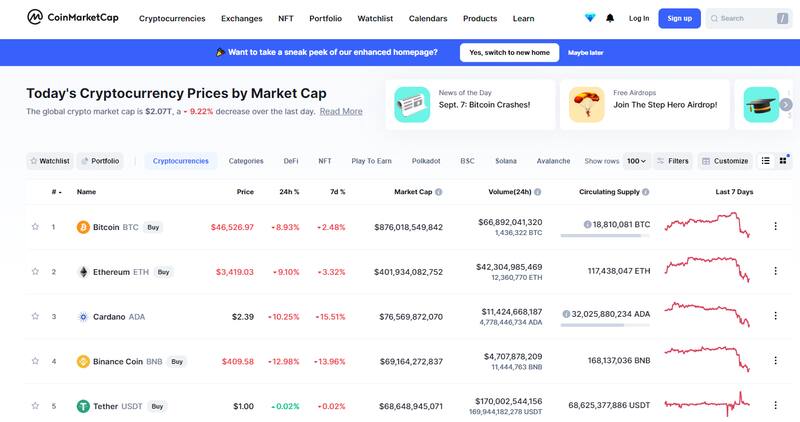
Task: Toggle favorite star for Bitcoin
Action: (x=35, y=227)
